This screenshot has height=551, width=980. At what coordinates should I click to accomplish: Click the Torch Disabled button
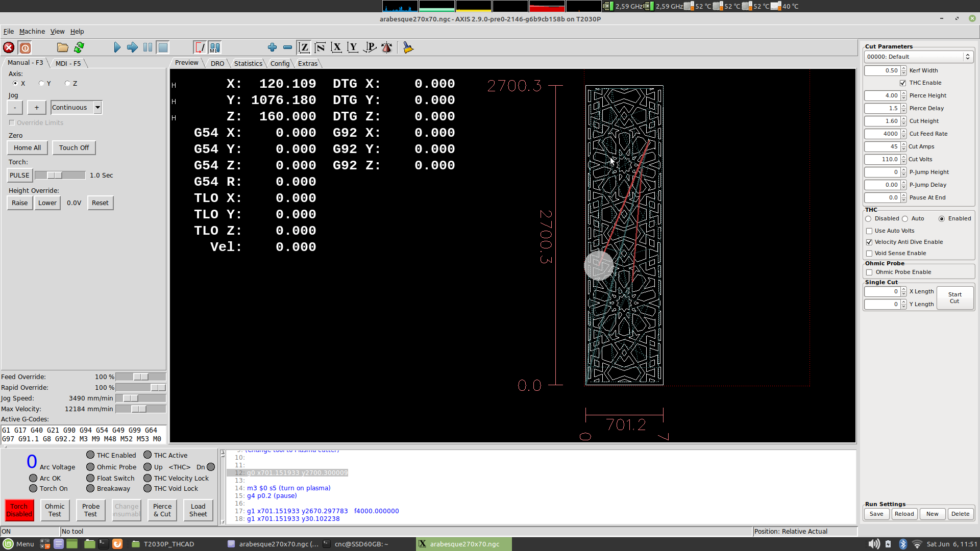19,510
